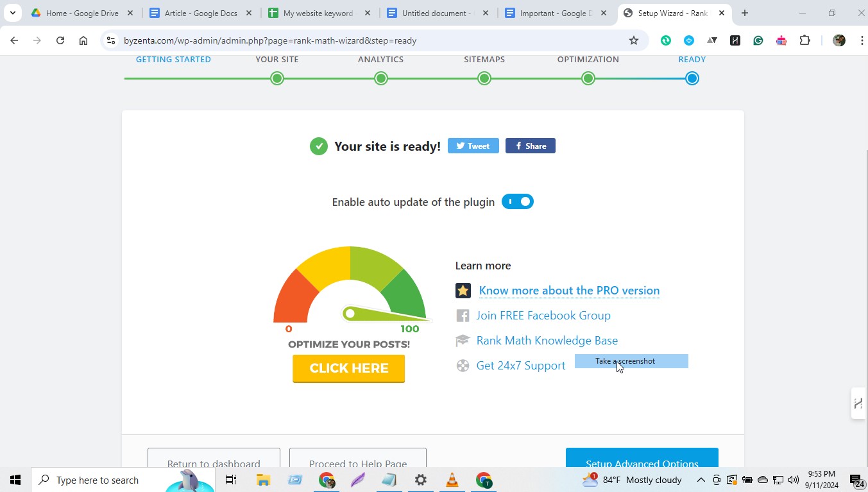Image resolution: width=868 pixels, height=492 pixels.
Task: Click the Windows search box
Action: 122,480
